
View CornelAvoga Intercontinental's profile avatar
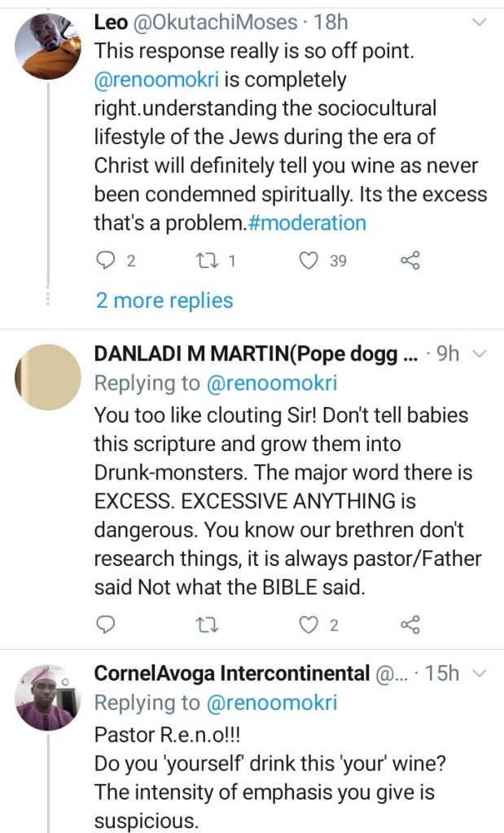click(49, 697)
